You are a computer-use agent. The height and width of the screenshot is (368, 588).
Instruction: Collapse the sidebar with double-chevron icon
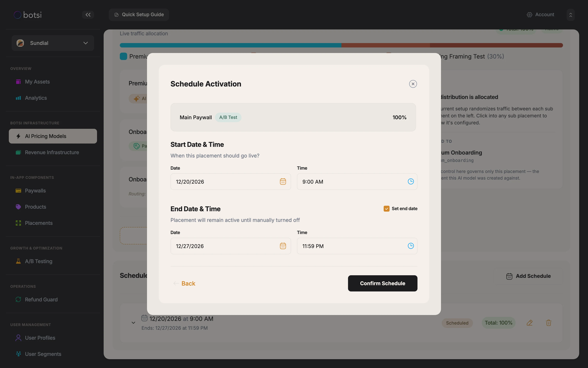(x=88, y=15)
